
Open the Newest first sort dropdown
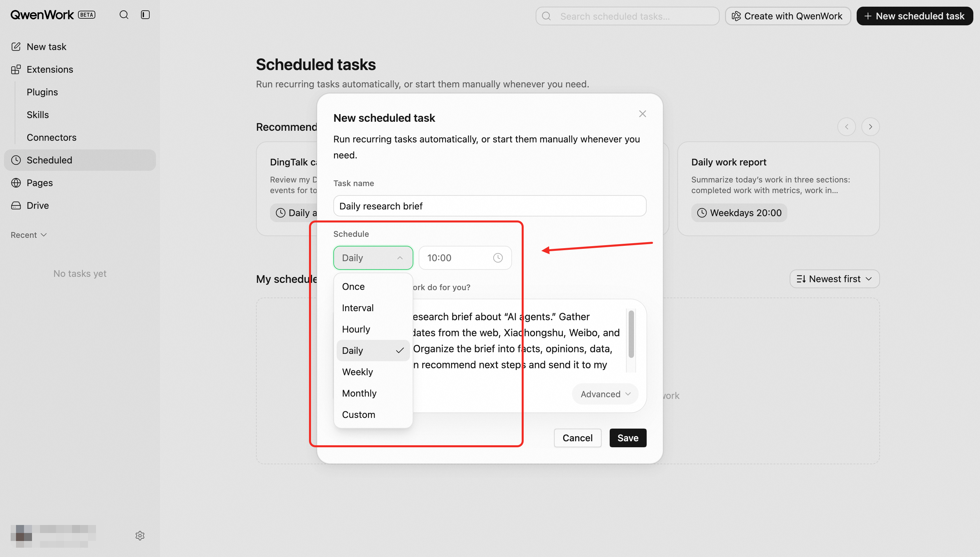[x=834, y=279]
